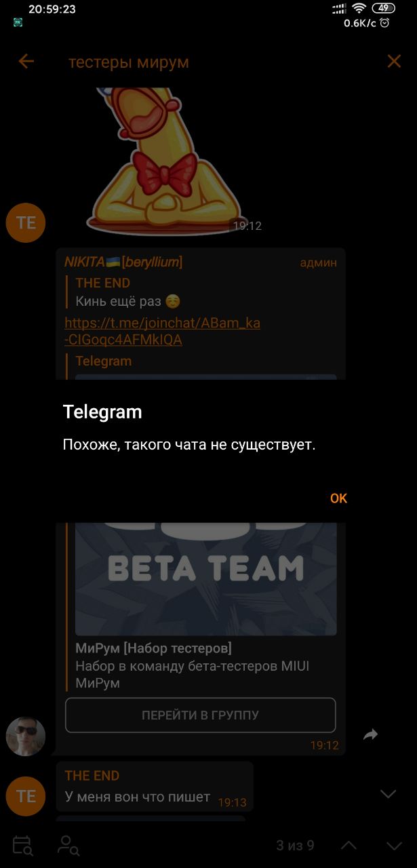This screenshot has height=868, width=417.
Task: Tap the orange TE avatar near sticker
Action: (26, 222)
